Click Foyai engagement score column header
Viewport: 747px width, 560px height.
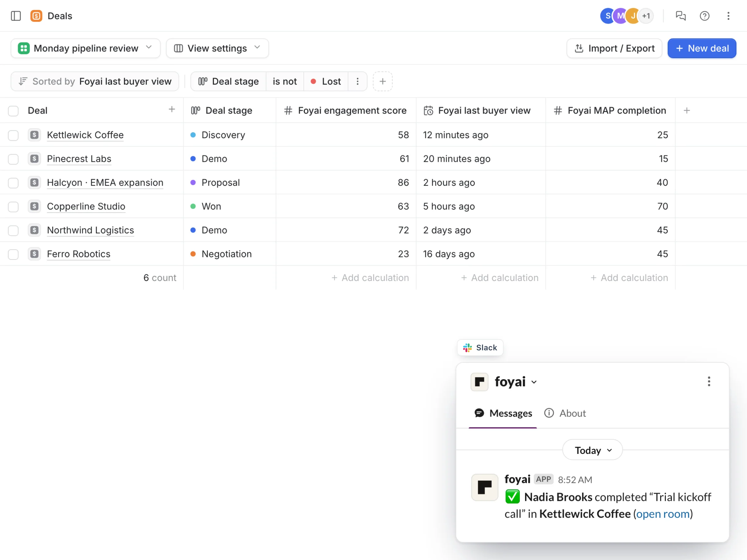pos(346,110)
